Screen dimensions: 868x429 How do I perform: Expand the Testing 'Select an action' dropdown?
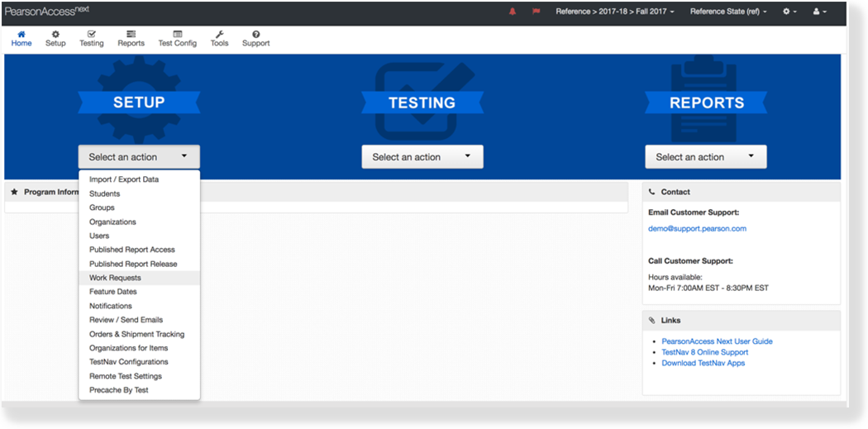(422, 157)
